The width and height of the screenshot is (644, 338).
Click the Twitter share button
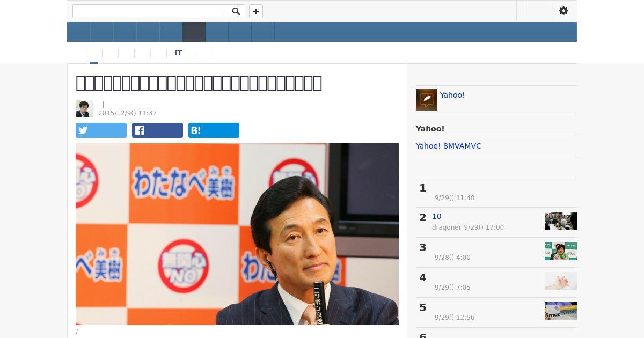101,130
